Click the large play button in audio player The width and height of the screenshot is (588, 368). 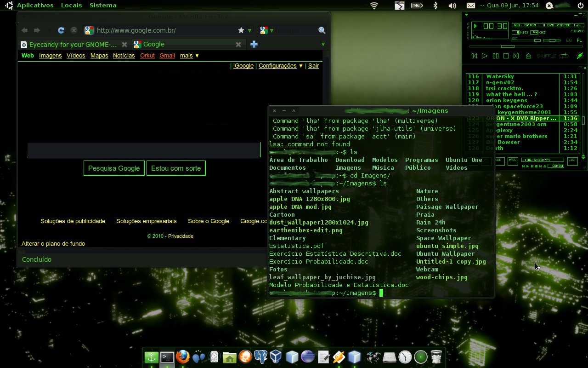[x=485, y=56]
